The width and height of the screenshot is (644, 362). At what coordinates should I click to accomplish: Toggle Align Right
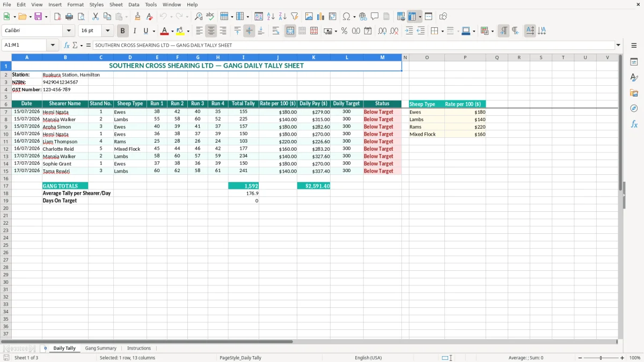223,31
